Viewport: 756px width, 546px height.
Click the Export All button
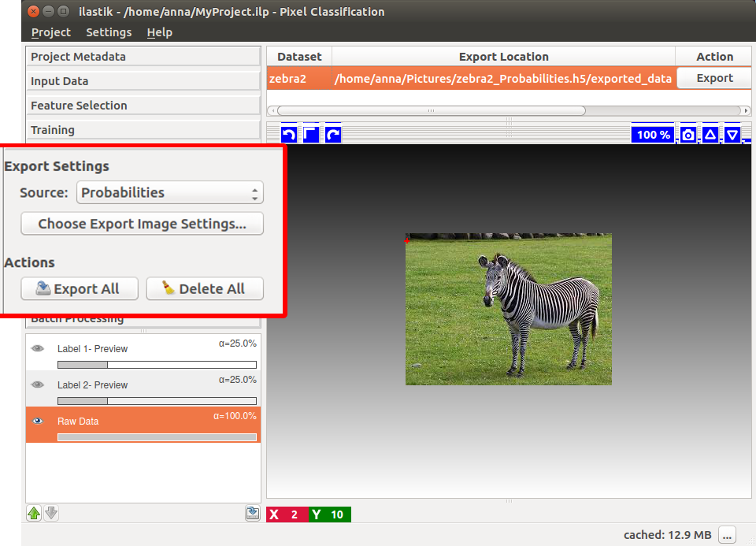(x=80, y=289)
